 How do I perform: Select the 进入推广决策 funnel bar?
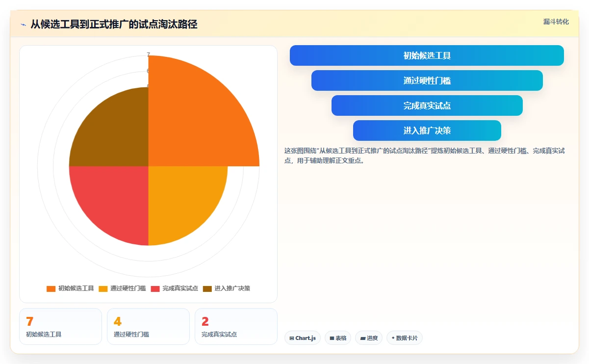click(427, 130)
